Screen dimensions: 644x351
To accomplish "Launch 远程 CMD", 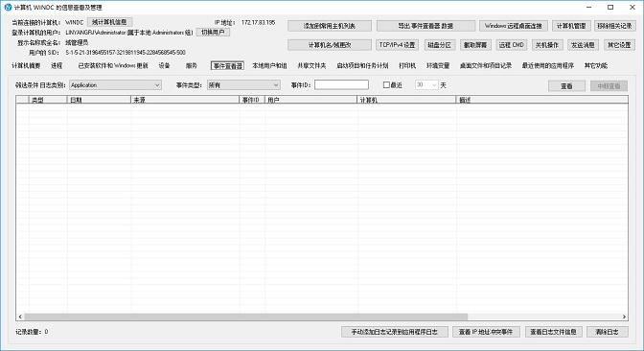I will [512, 45].
